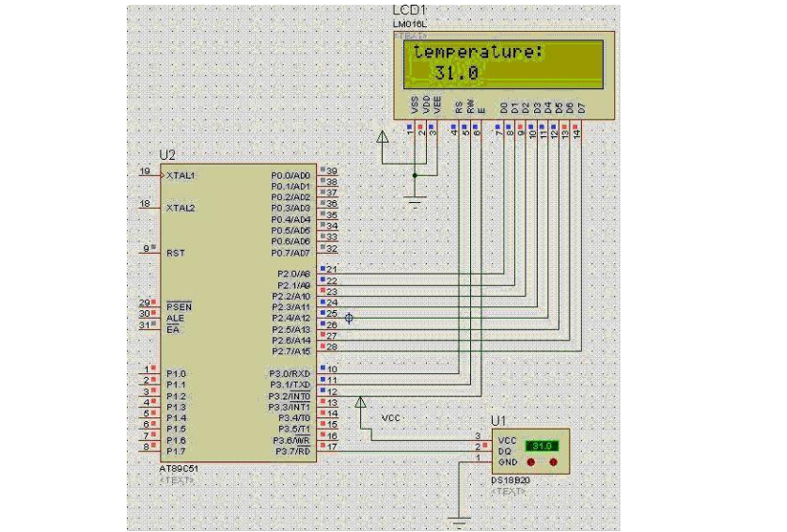This screenshot has width=787, height=532.
Task: Click pin number 28 on the AT89C51
Action: [332, 347]
